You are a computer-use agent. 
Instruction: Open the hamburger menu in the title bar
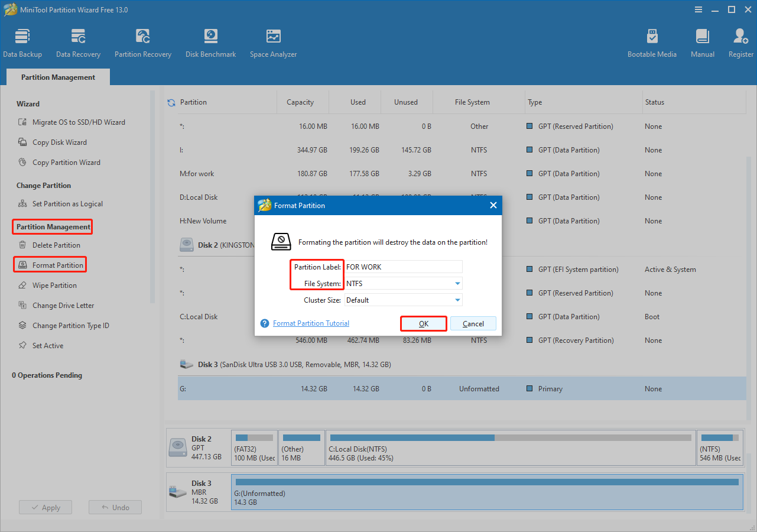[x=698, y=9]
